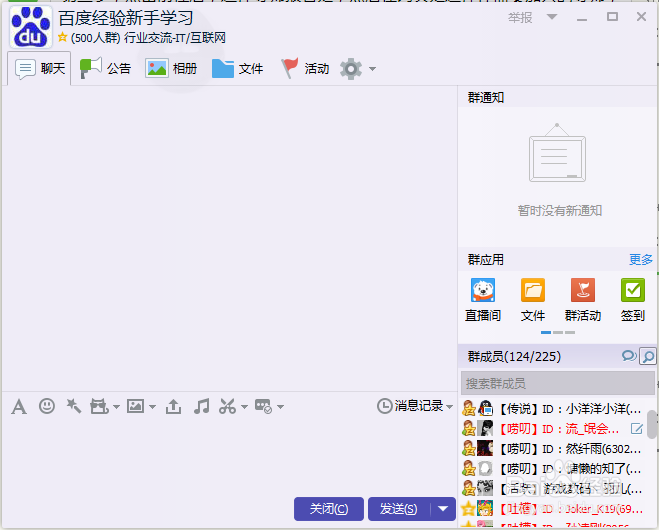Switch to the 公告 tab
This screenshot has width=659, height=530.
(x=105, y=68)
